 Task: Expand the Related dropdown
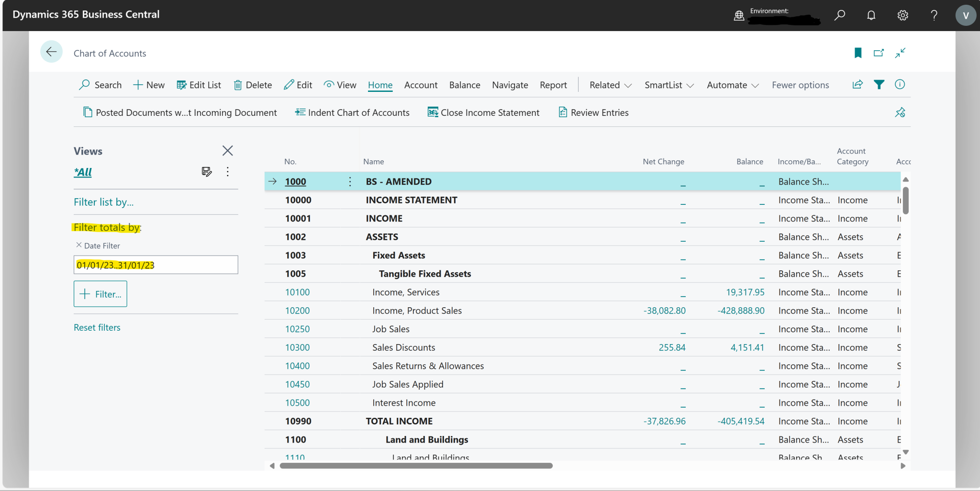coord(611,85)
